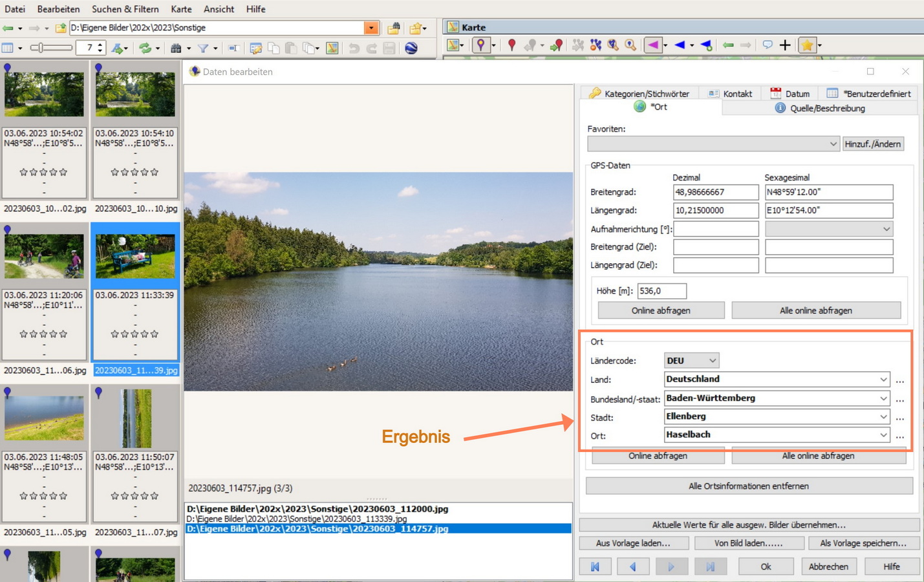Screen dimensions: 924x582
Task: Expand the Favoriten combo box
Action: (x=833, y=144)
